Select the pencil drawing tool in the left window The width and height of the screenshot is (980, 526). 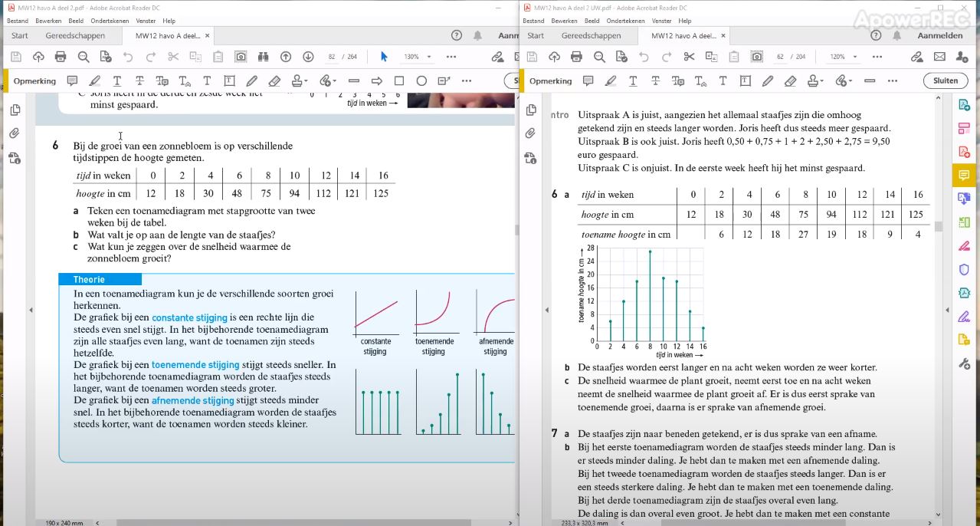[251, 81]
